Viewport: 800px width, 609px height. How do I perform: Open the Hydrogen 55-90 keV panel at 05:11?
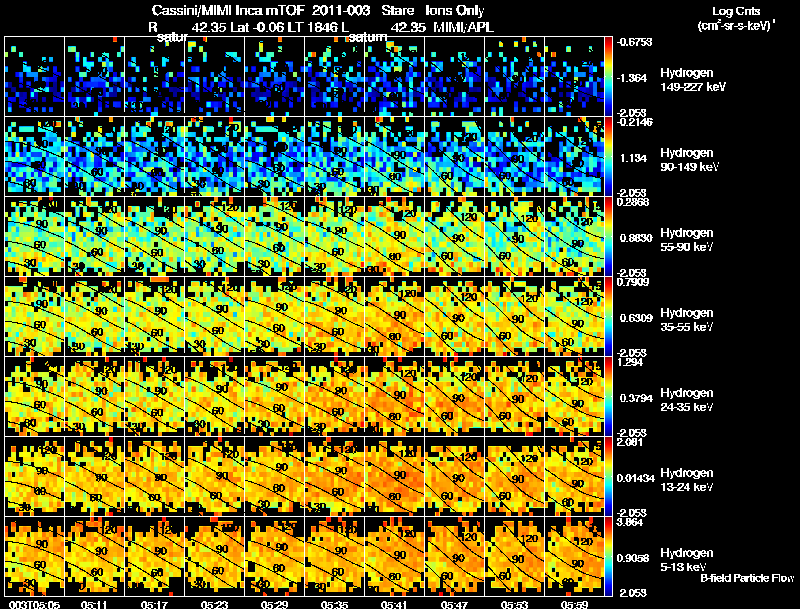94,236
